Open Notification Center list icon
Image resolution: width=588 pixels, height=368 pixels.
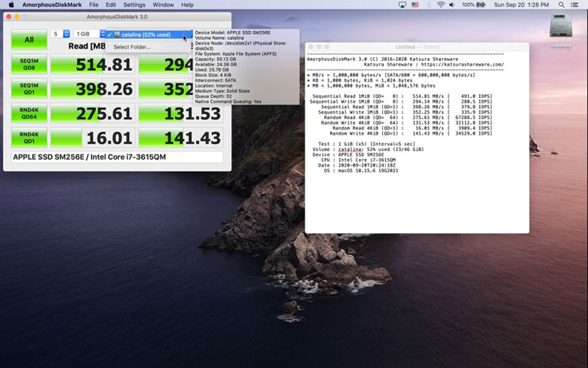pos(575,5)
